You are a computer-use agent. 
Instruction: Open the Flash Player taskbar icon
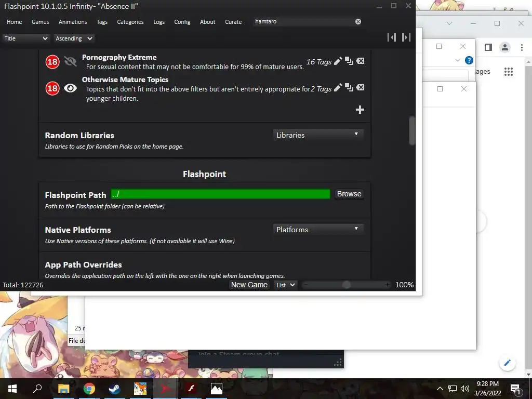coord(191,389)
